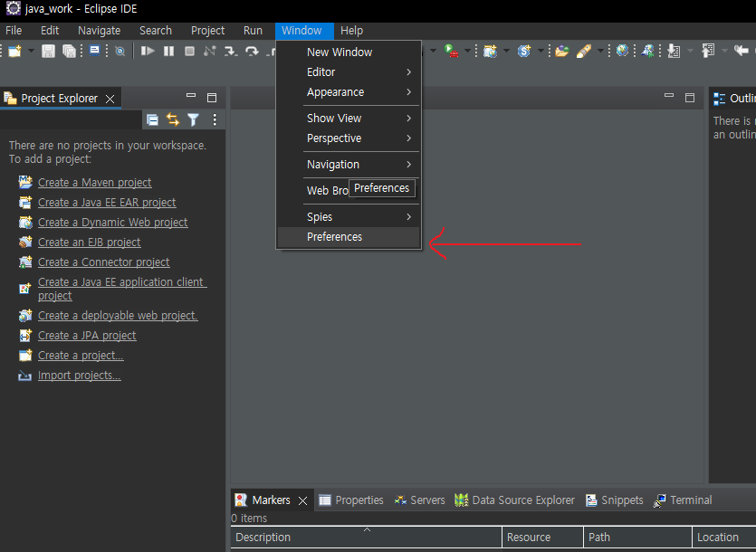
Task: Open a Terminal from the toolbar icon
Action: (94, 51)
